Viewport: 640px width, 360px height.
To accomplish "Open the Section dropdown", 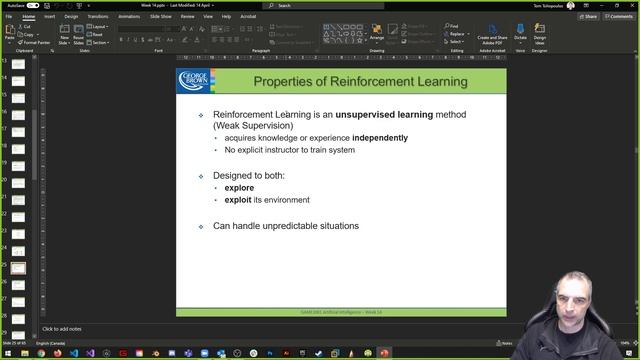I will pos(98,42).
